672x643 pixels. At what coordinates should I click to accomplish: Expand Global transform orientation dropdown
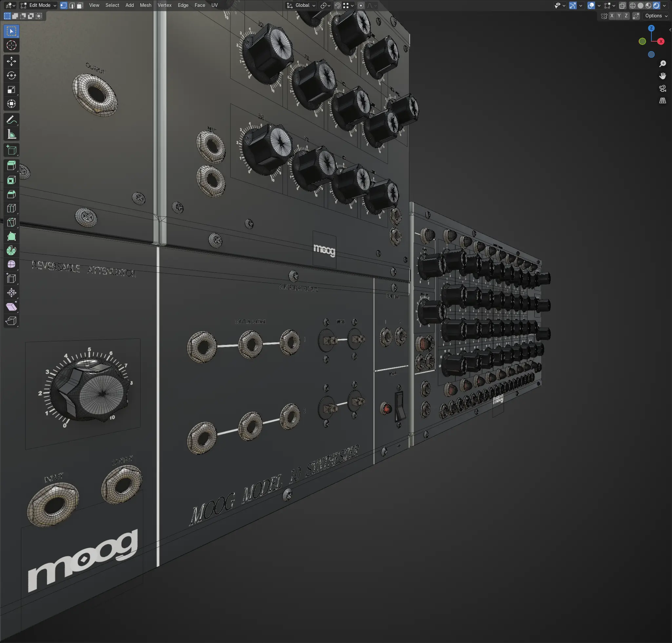[x=302, y=6]
